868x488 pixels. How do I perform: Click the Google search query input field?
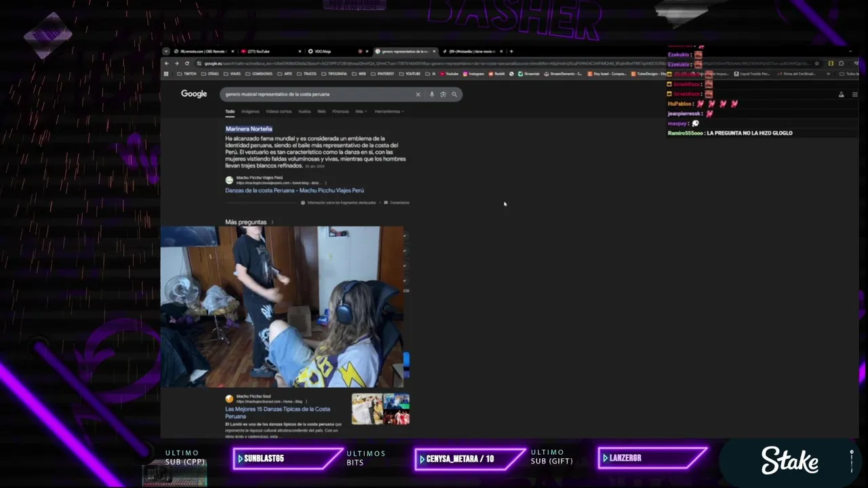[315, 94]
